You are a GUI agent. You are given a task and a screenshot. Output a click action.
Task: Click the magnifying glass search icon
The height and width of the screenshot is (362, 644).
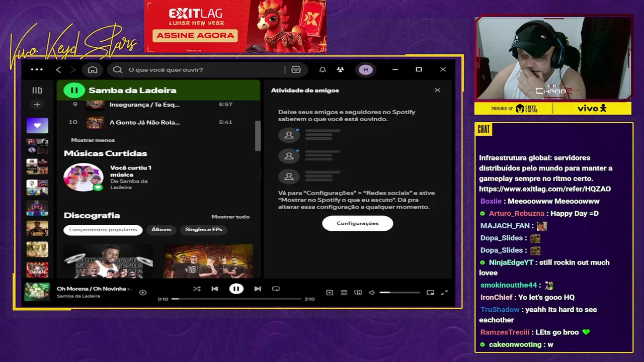[x=118, y=69]
